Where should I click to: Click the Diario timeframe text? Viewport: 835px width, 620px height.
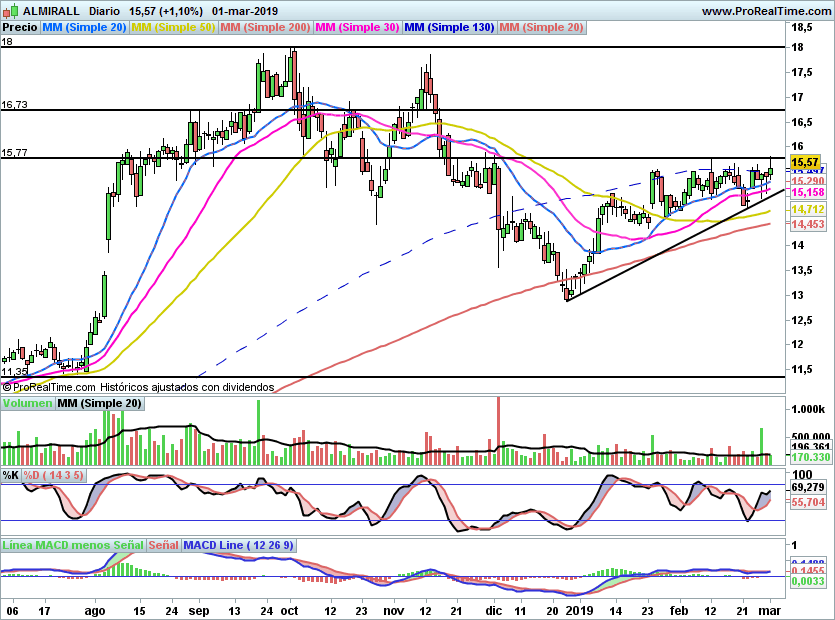[x=104, y=11]
